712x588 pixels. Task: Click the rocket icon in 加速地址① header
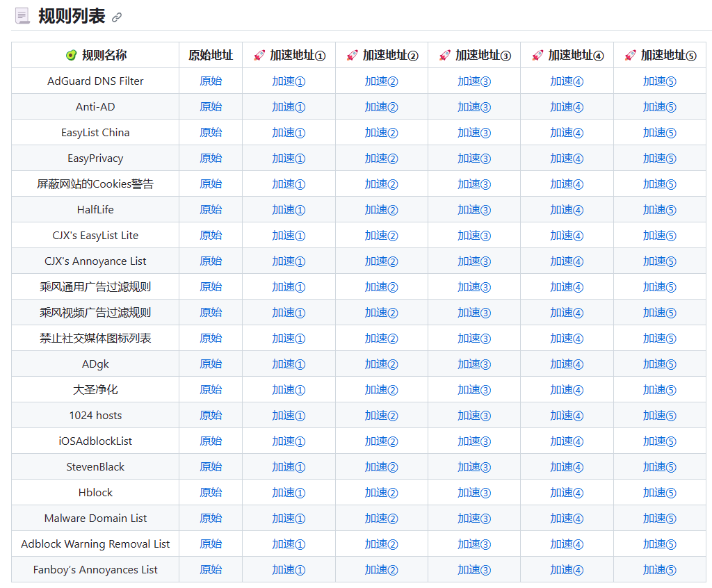tap(259, 56)
